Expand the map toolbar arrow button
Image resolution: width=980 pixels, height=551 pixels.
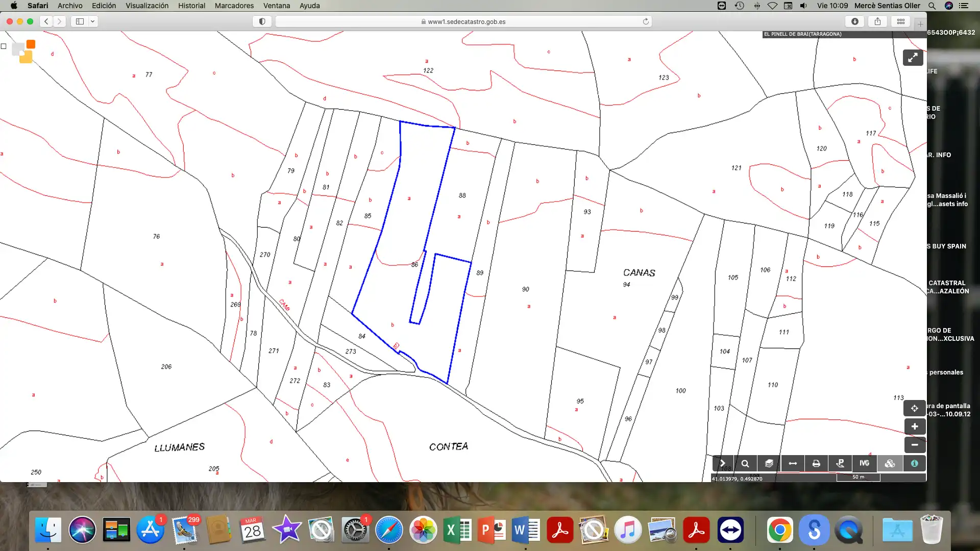coord(723,463)
